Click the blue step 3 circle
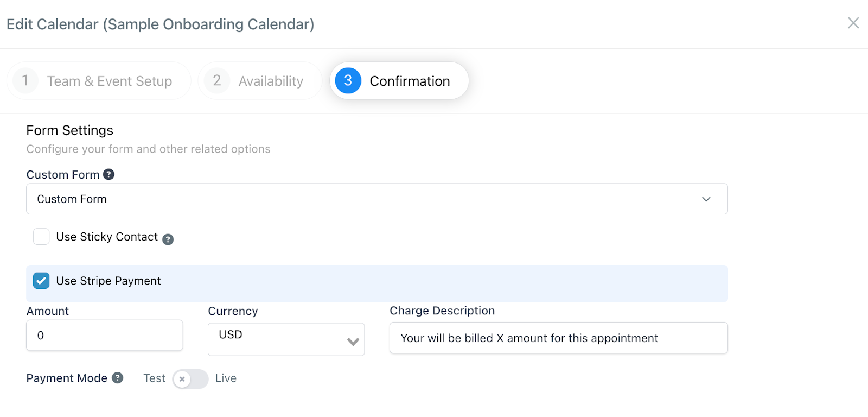The image size is (868, 417). point(348,81)
